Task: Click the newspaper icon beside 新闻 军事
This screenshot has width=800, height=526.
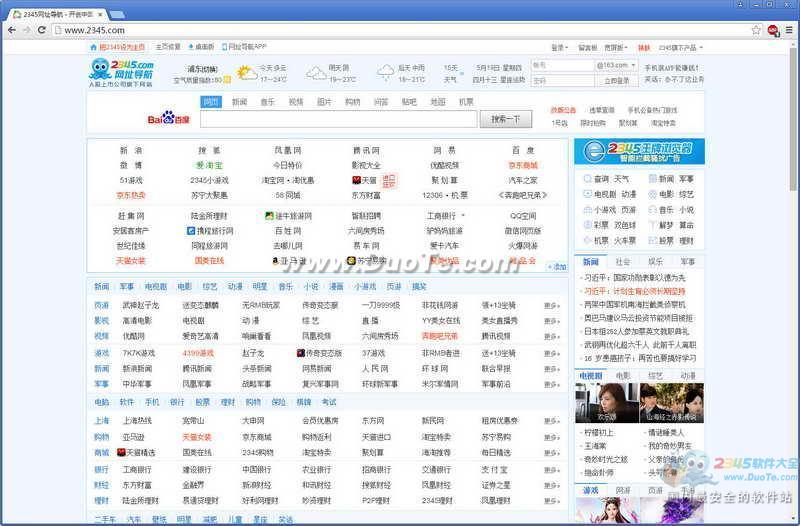Action: tap(653, 179)
